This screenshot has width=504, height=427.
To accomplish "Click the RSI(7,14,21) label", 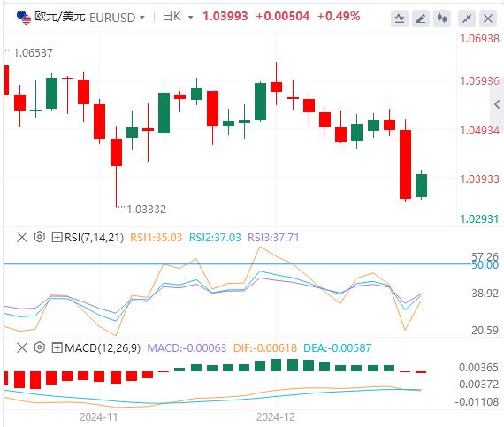I will click(95, 238).
